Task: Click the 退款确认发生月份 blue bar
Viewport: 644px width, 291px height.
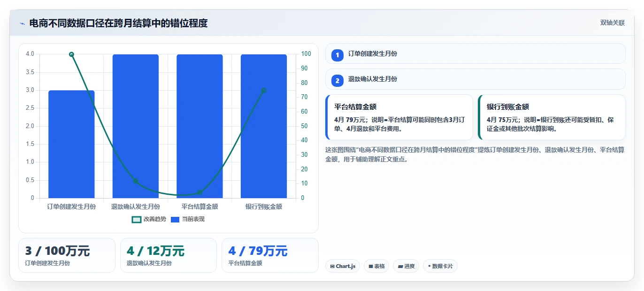Action: [x=136, y=126]
